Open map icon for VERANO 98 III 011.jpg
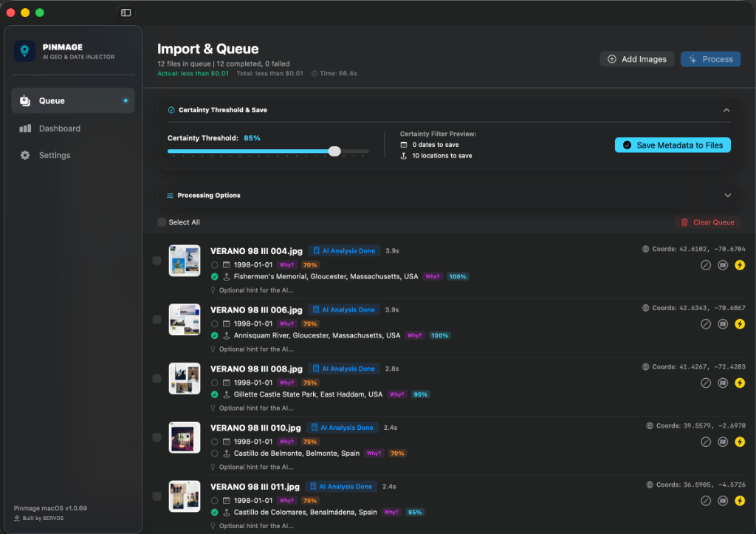This screenshot has height=534, width=756. [x=722, y=501]
